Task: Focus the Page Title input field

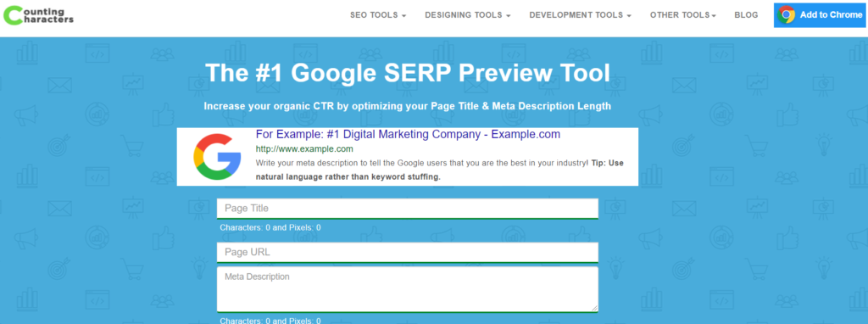Action: point(408,209)
